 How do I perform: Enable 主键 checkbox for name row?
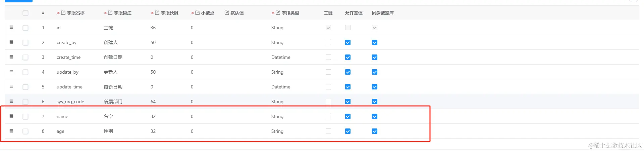[328, 116]
